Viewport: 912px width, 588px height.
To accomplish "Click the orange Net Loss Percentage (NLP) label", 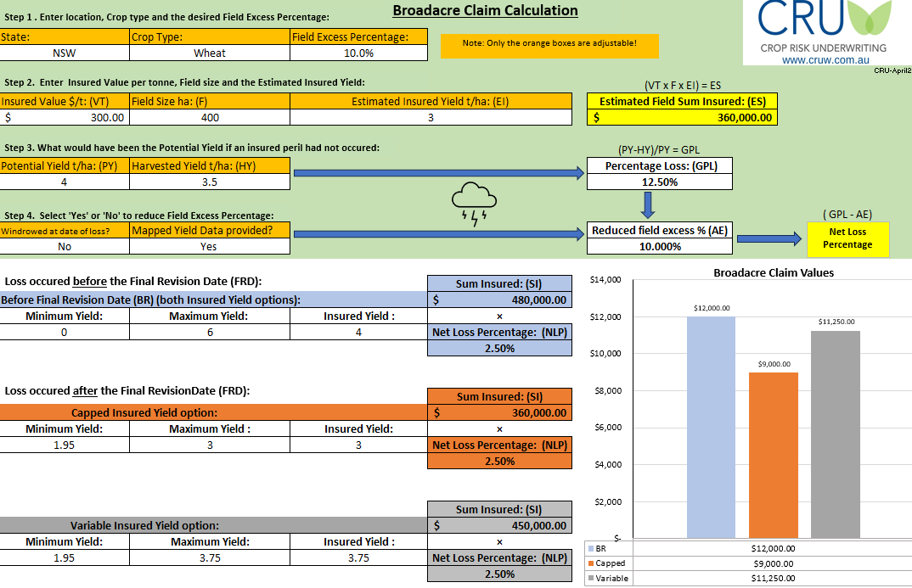I will pos(499,445).
